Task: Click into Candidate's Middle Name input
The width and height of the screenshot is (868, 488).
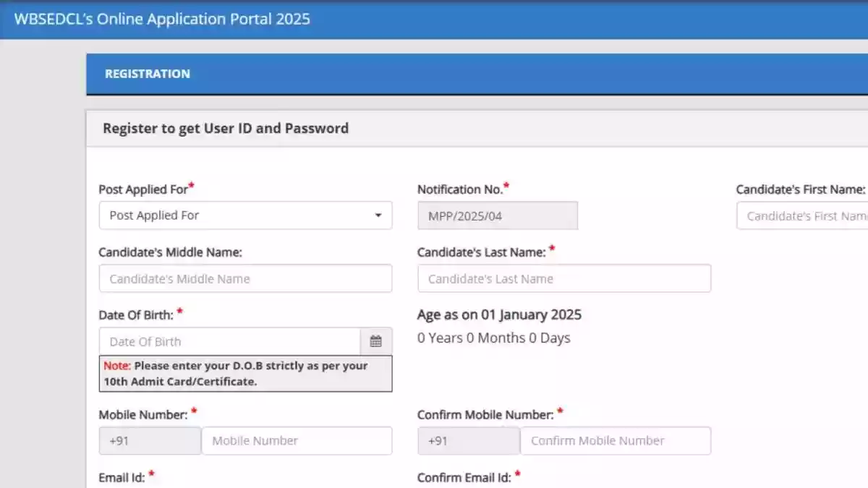Action: pyautogui.click(x=245, y=278)
